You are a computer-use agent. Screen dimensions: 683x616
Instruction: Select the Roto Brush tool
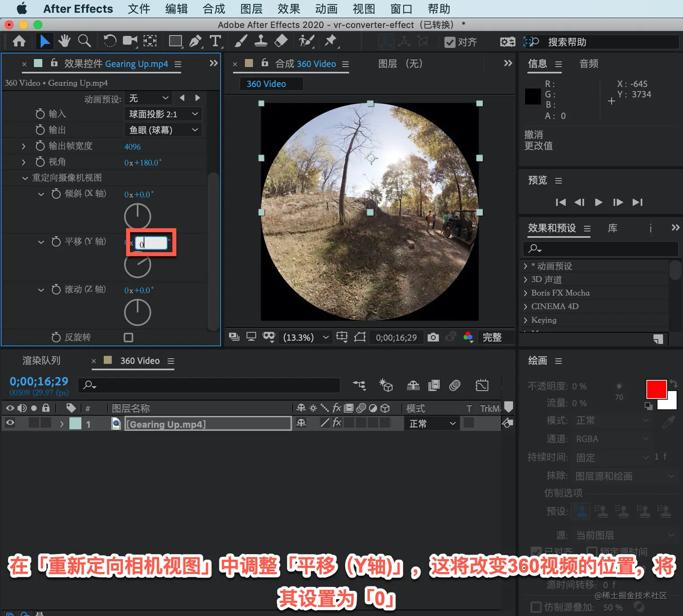306,41
